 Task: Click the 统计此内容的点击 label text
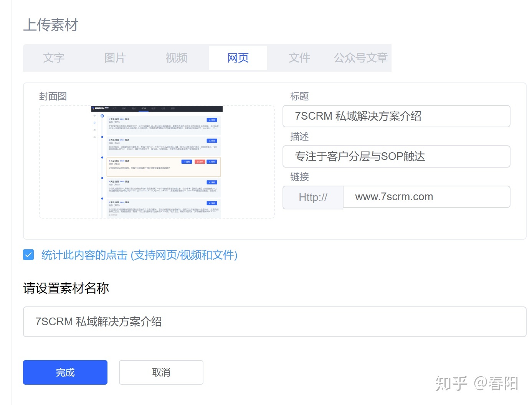139,255
